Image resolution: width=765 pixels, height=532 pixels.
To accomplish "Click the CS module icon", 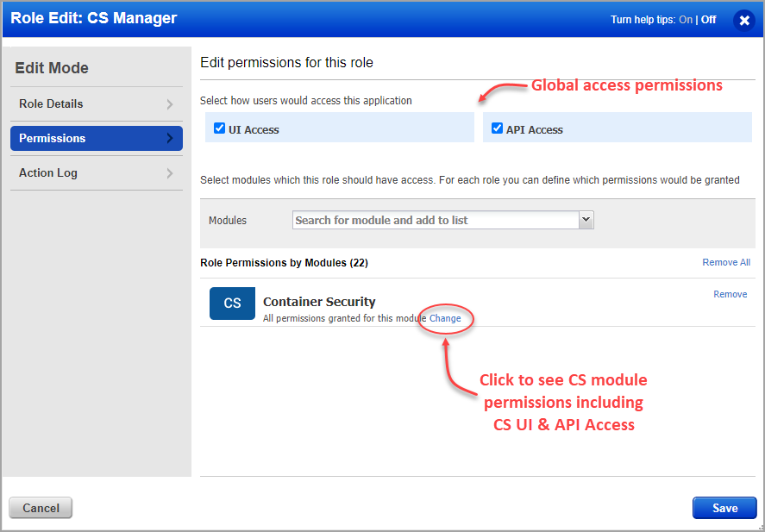I will coord(231,304).
